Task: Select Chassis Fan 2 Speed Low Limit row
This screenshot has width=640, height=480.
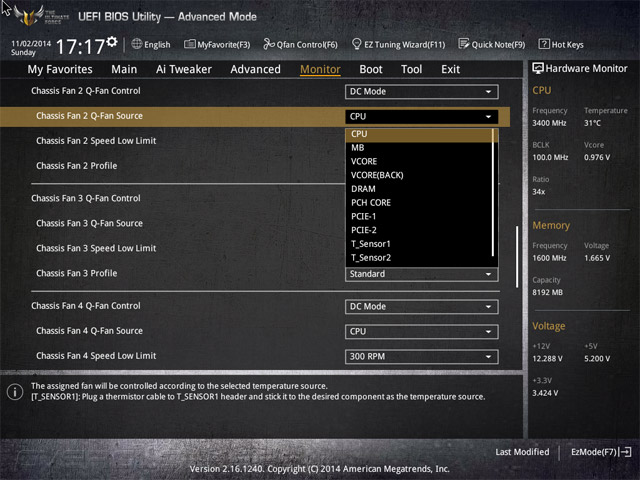Action: 255,141
